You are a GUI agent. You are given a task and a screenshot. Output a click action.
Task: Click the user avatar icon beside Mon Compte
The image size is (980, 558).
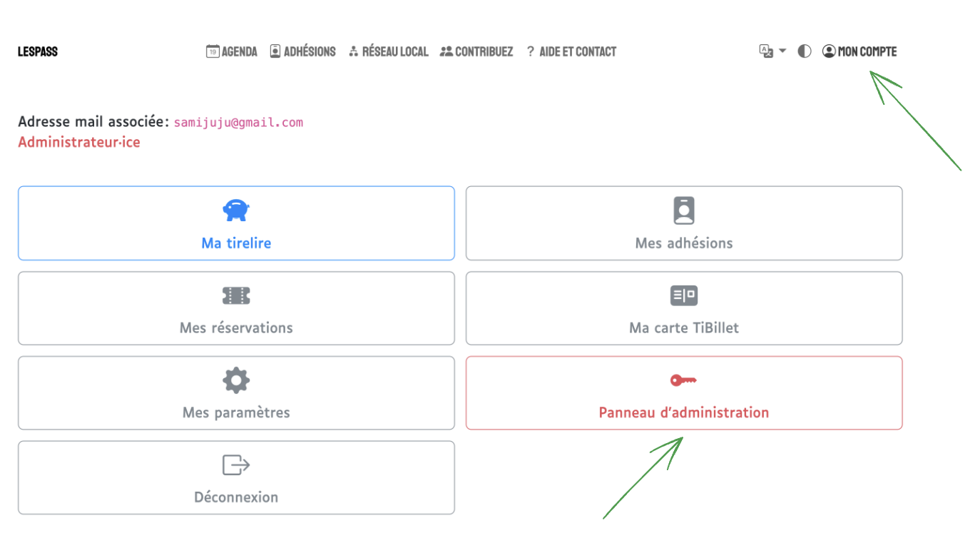(829, 51)
